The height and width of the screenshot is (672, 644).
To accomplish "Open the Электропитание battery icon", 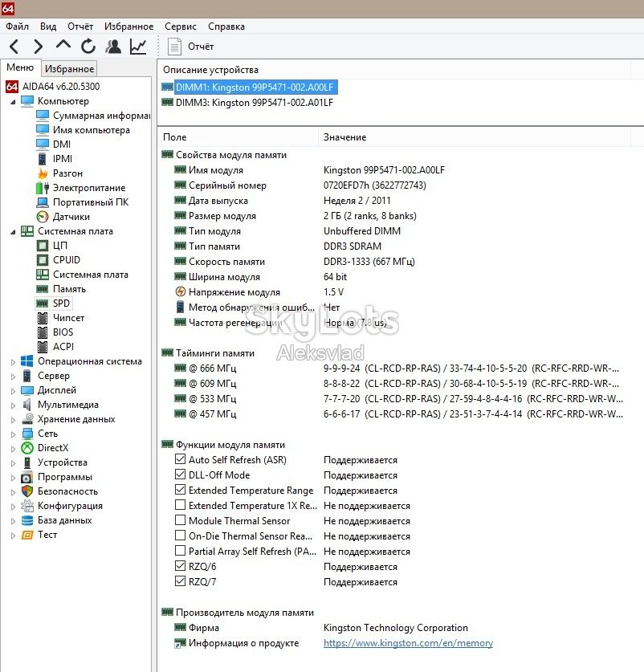I will [43, 188].
